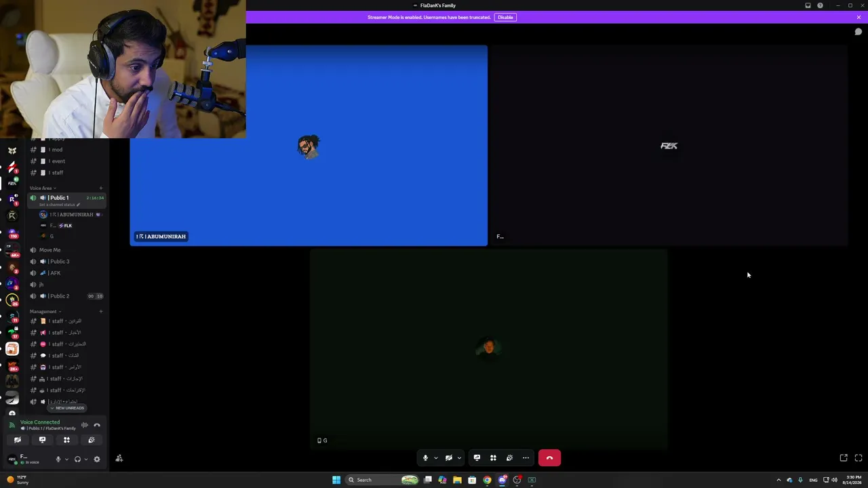Image resolution: width=868 pixels, height=488 pixels.
Task: Collapse the Voice Area category
Action: coord(43,188)
